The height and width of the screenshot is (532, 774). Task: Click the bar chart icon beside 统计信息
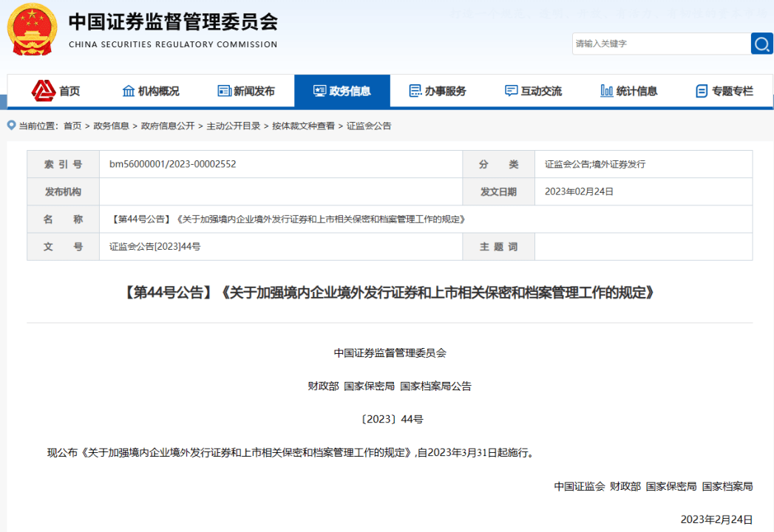point(607,91)
